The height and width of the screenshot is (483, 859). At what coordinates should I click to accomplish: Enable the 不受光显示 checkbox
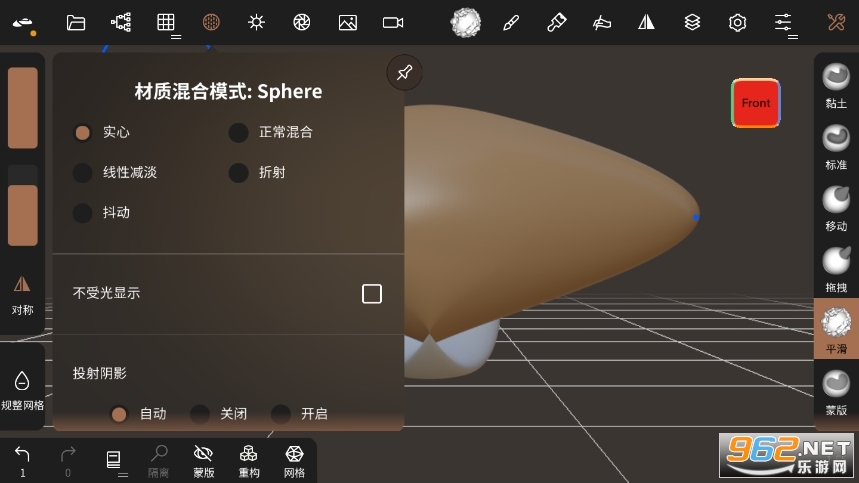(x=372, y=293)
